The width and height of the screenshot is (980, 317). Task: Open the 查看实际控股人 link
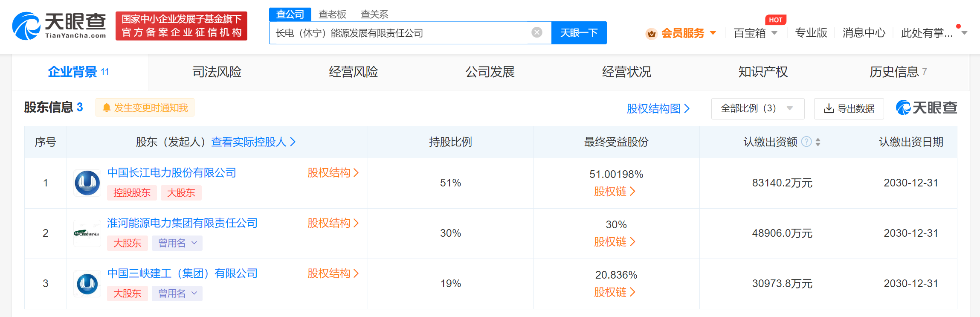click(253, 142)
